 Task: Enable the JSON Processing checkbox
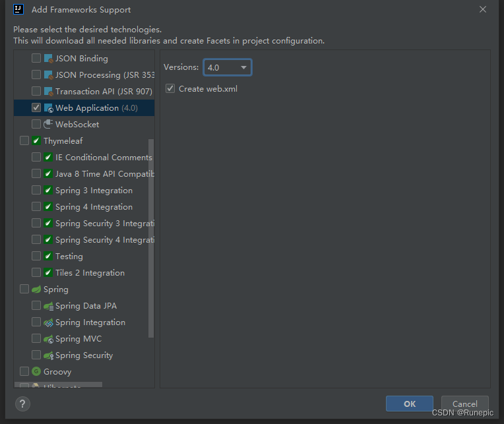point(36,75)
